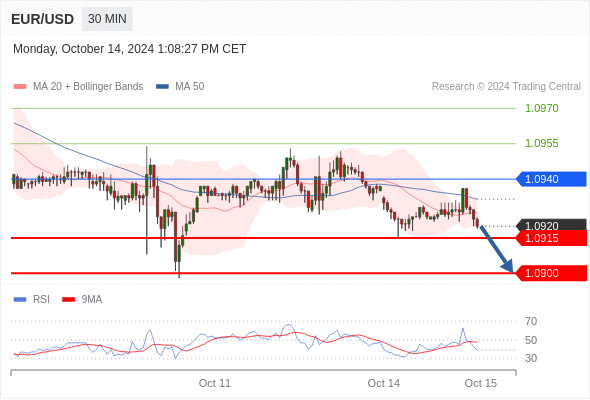
Task: Click the Research © 2024 Trading Central credit
Action: click(506, 87)
